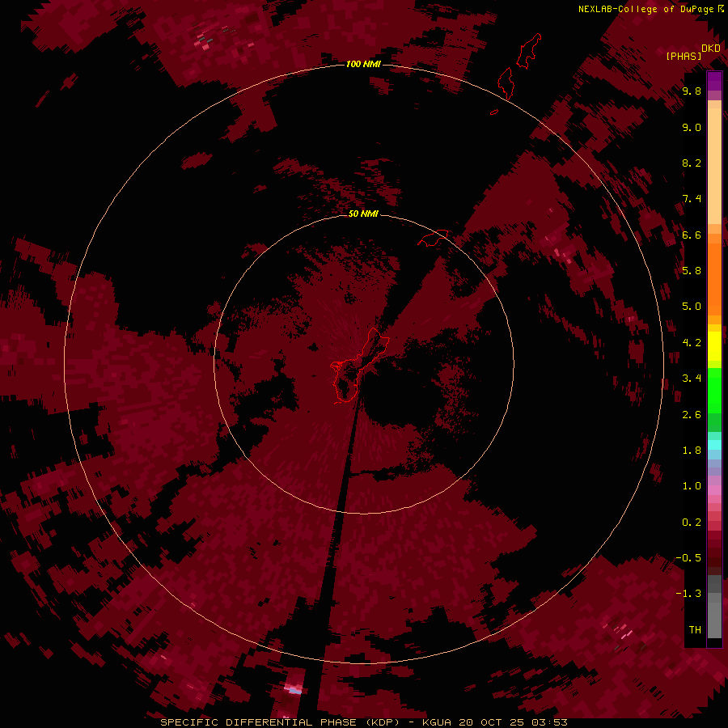The height and width of the screenshot is (728, 728).
Task: Click the 50 NMI range ring label
Action: 363,214
